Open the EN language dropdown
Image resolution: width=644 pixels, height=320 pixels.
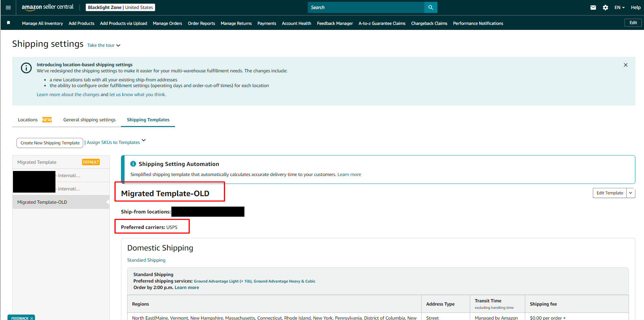click(x=620, y=8)
